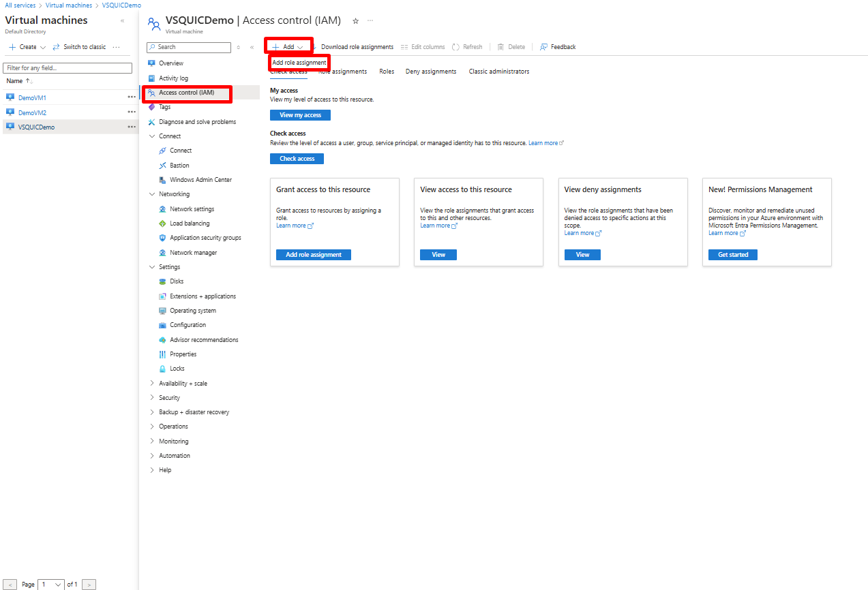
Task: Open more options for VSQUICDemo row
Action: pos(132,127)
